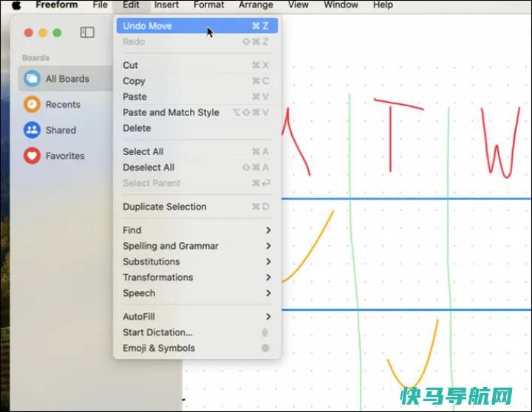Choose Start Dictation… menu entry
This screenshot has height=412, width=532.
tap(197, 332)
